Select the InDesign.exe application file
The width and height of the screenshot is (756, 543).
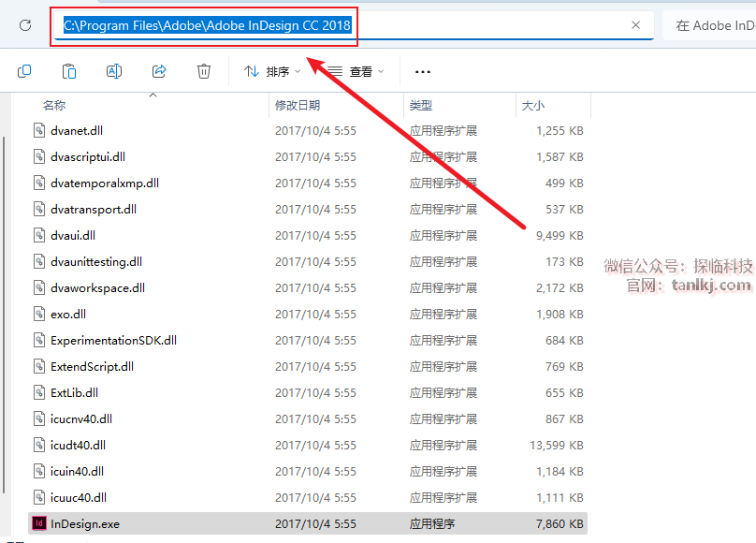pos(84,524)
